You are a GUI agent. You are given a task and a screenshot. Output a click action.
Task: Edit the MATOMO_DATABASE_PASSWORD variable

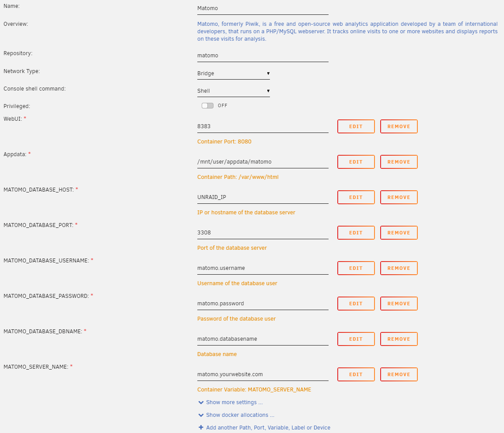[356, 304]
